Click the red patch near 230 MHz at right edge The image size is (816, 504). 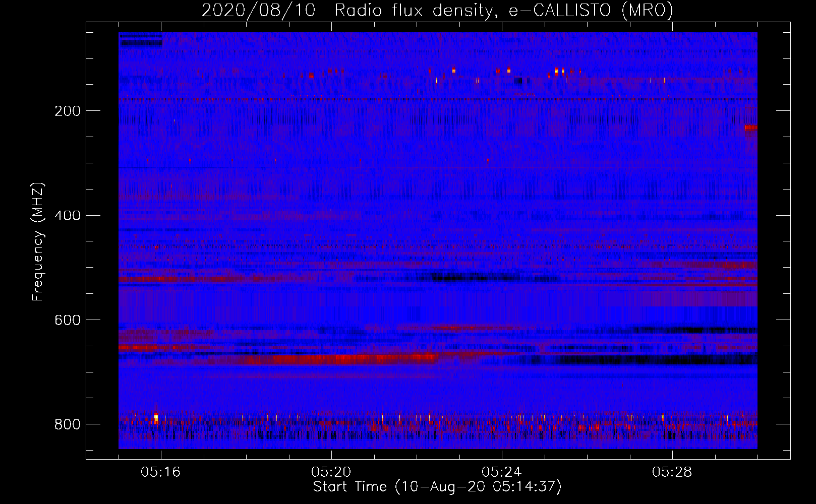(x=751, y=128)
